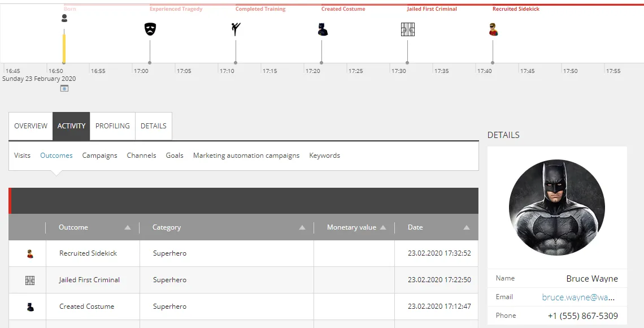Click the phone number +1 (555) 867-5309
Viewport: 644px width, 328px height.
pos(583,316)
